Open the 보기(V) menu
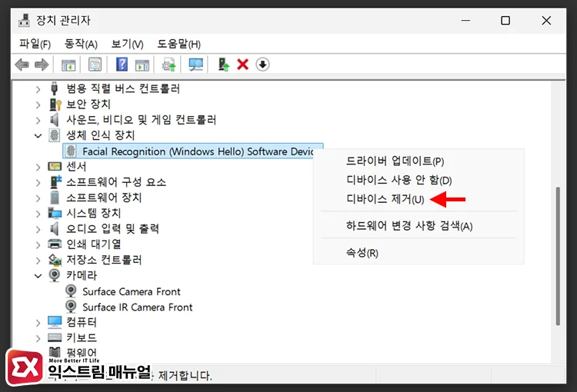This screenshot has height=392, width=577. [127, 44]
